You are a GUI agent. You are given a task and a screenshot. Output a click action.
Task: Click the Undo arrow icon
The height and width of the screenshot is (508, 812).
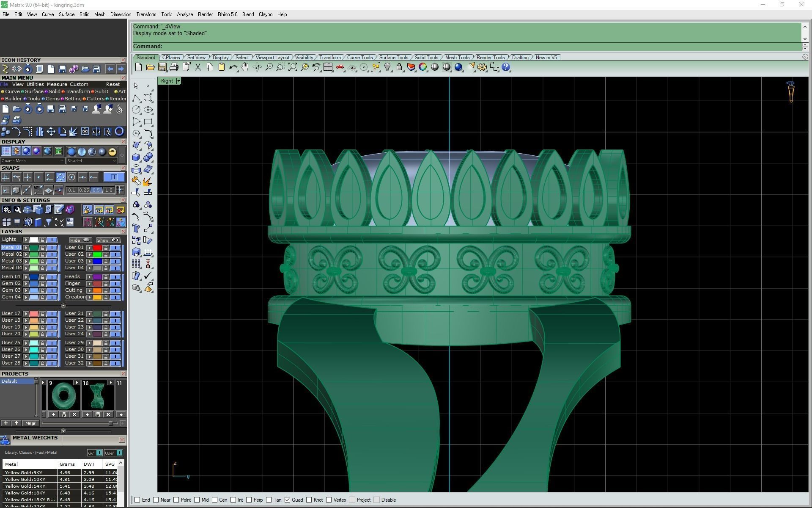tap(233, 67)
